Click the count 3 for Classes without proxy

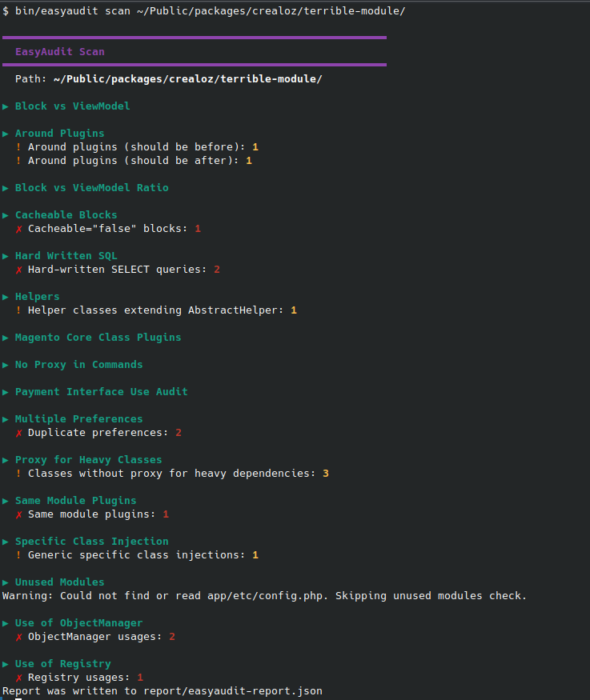point(326,474)
